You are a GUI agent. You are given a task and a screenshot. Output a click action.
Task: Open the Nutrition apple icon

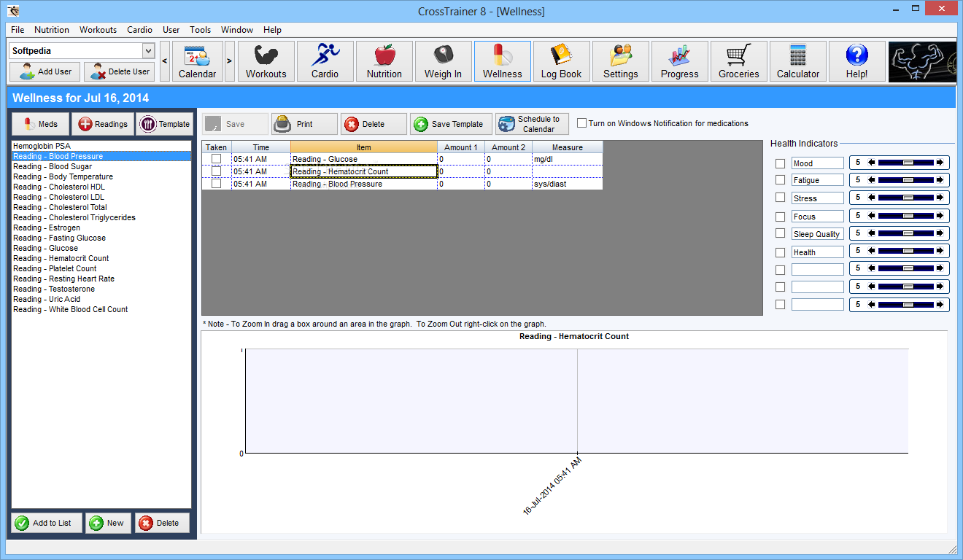coord(384,61)
